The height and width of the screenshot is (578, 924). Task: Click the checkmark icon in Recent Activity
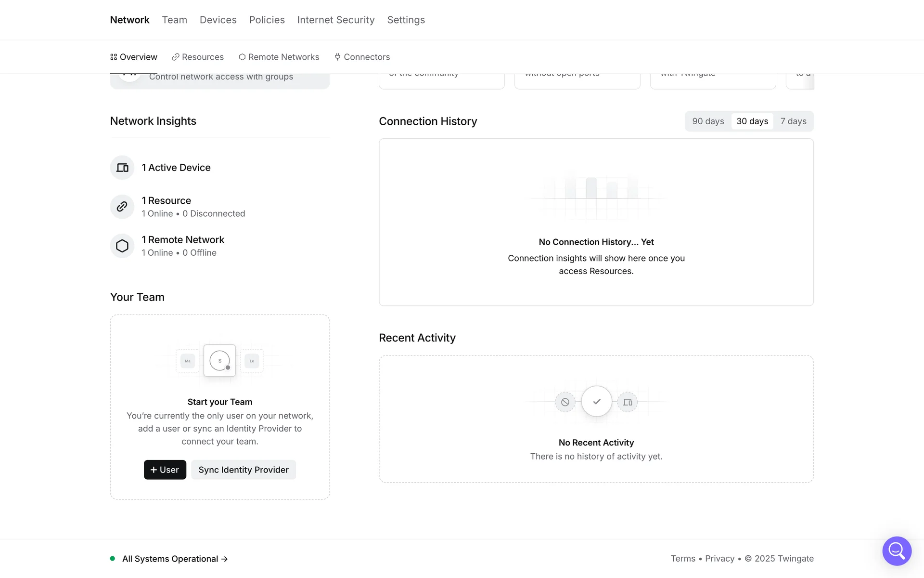(596, 401)
